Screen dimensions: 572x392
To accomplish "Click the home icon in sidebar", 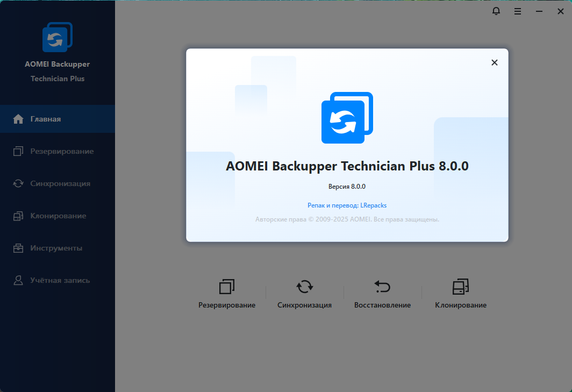I will click(x=18, y=119).
